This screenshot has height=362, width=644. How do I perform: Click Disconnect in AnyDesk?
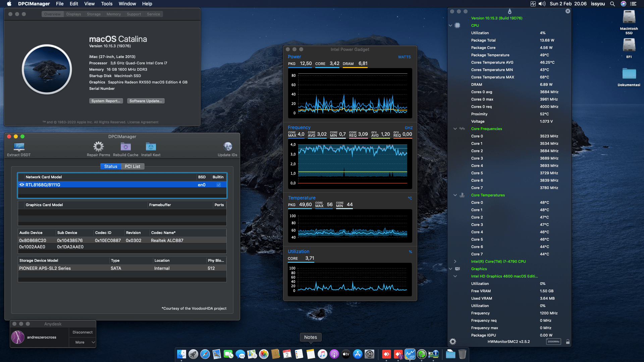pyautogui.click(x=82, y=332)
